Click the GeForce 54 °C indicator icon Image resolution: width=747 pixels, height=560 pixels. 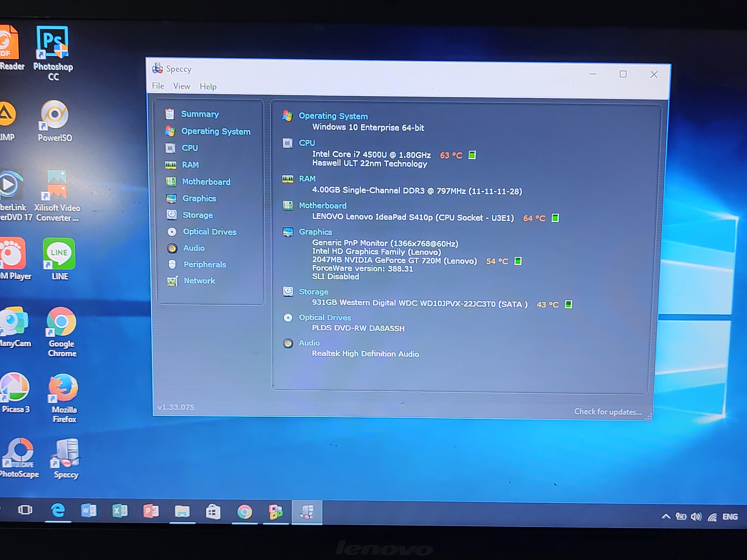click(x=518, y=261)
